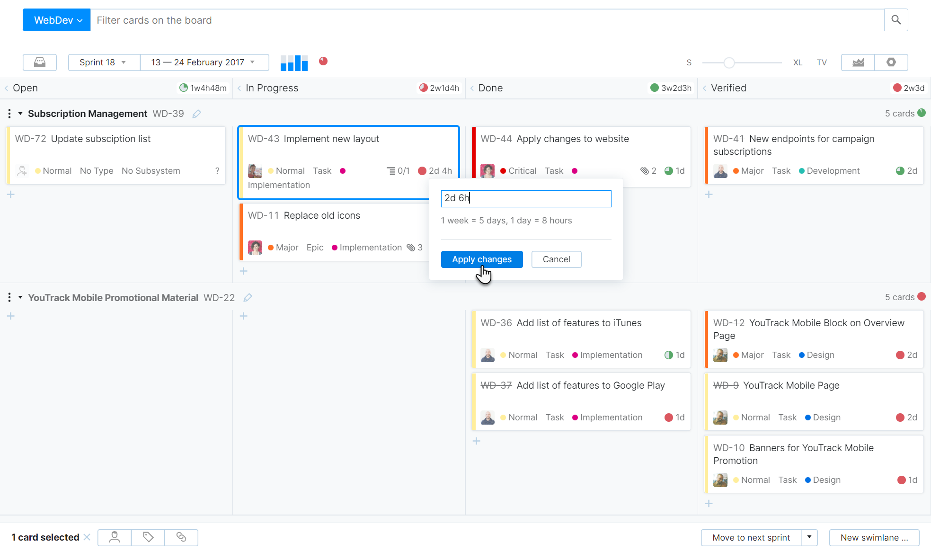The width and height of the screenshot is (931, 560).
Task: Click the link issues icon in selection toolbar
Action: click(x=181, y=537)
